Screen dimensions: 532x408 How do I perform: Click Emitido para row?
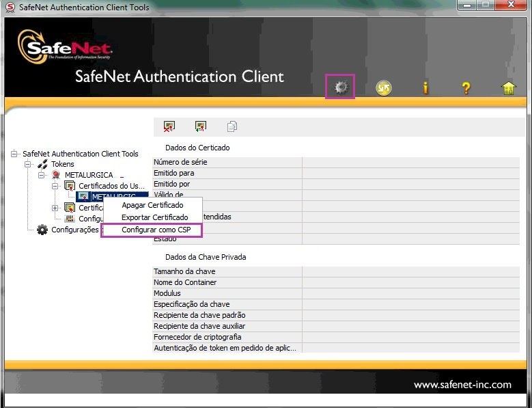(x=336, y=173)
